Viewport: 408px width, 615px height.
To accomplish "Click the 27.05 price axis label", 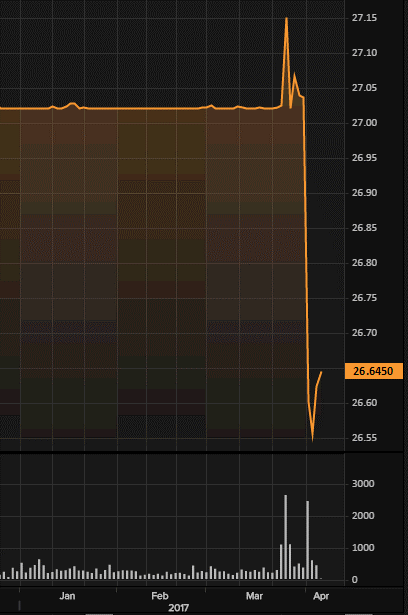I will pos(364,87).
